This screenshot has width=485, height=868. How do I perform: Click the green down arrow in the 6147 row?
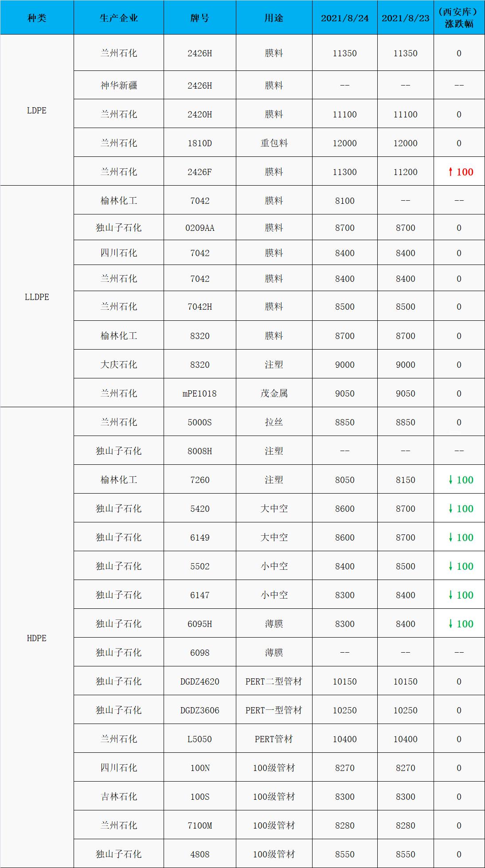click(450, 595)
